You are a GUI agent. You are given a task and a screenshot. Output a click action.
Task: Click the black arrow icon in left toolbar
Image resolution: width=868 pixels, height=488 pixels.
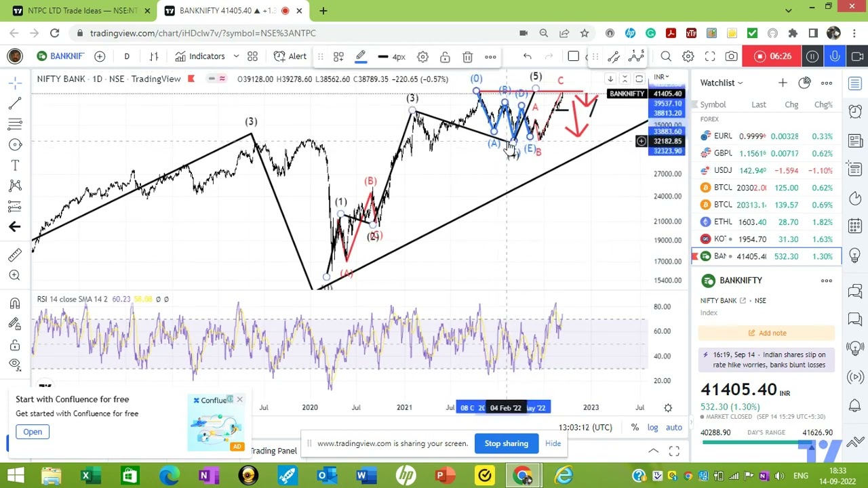point(15,227)
